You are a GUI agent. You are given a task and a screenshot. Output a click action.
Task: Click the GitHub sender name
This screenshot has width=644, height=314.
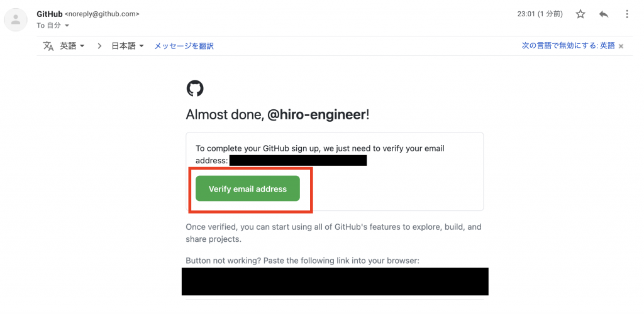click(x=50, y=14)
